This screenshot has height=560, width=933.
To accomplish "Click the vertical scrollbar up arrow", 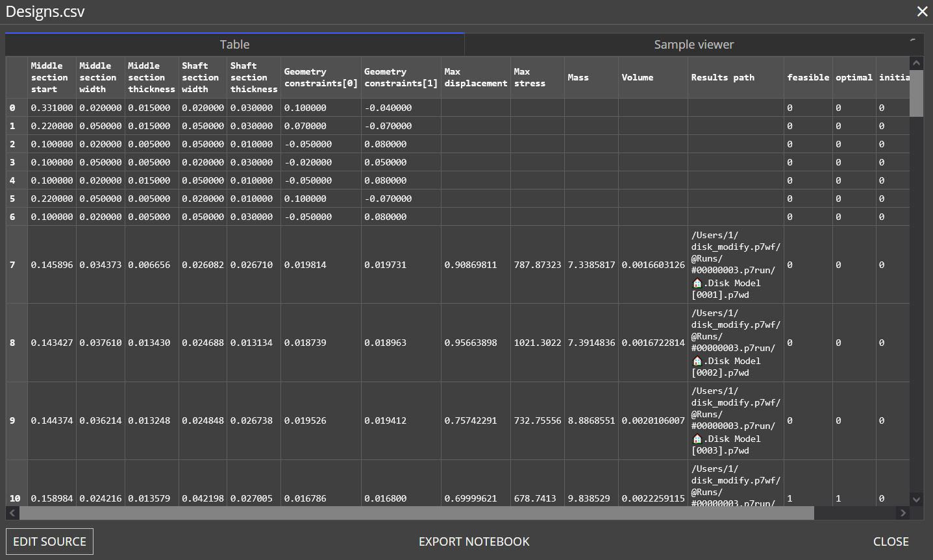I will [x=916, y=63].
